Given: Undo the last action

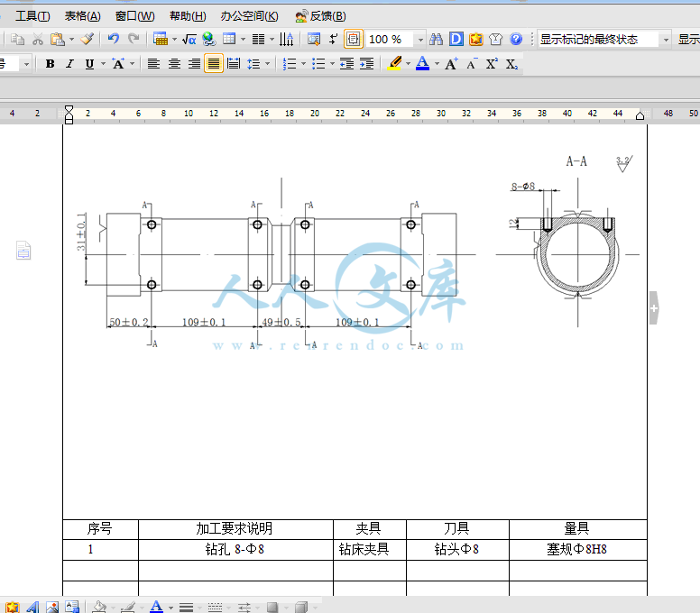Looking at the screenshot, I should coord(114,39).
